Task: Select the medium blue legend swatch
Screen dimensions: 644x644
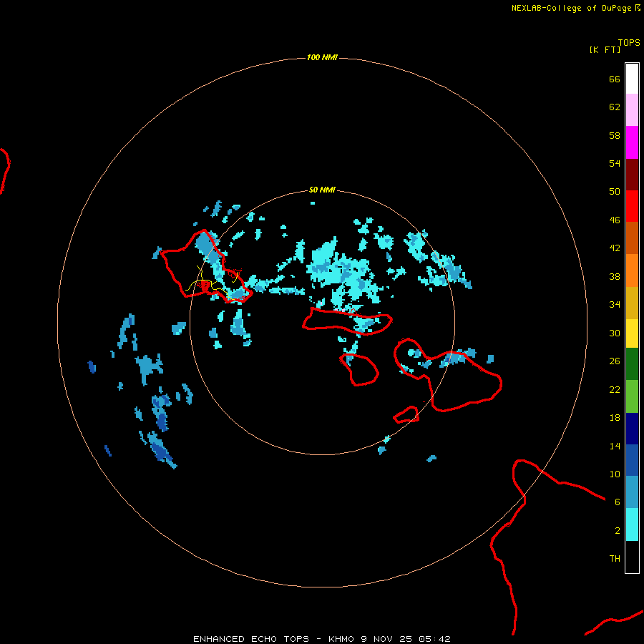Action: 632,460
